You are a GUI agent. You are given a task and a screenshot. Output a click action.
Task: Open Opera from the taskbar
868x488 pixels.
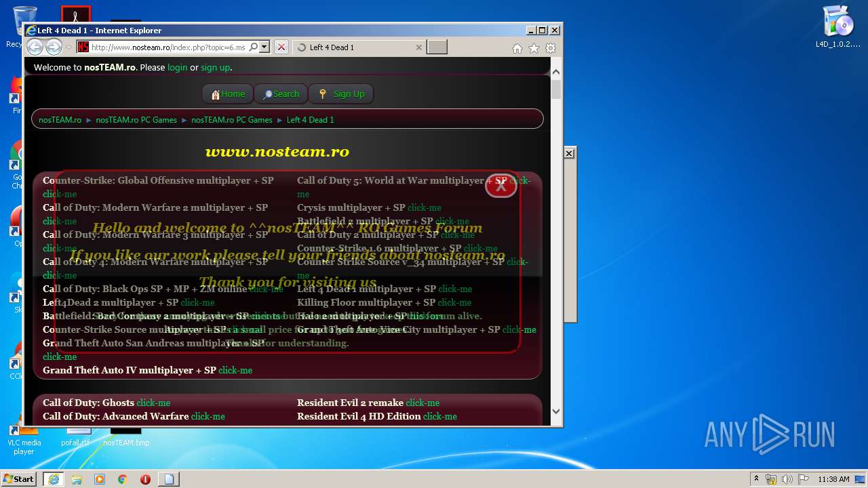pos(145,479)
